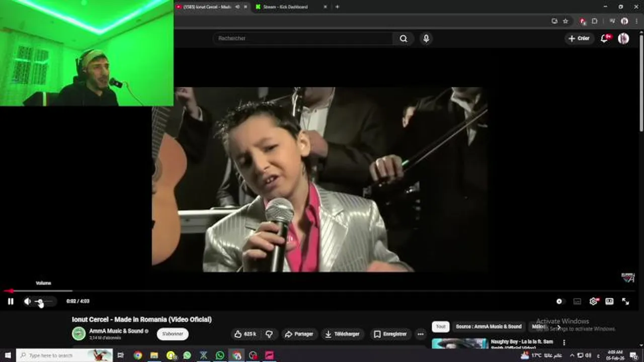Open the YouTube account avatar menu

pyautogui.click(x=623, y=38)
